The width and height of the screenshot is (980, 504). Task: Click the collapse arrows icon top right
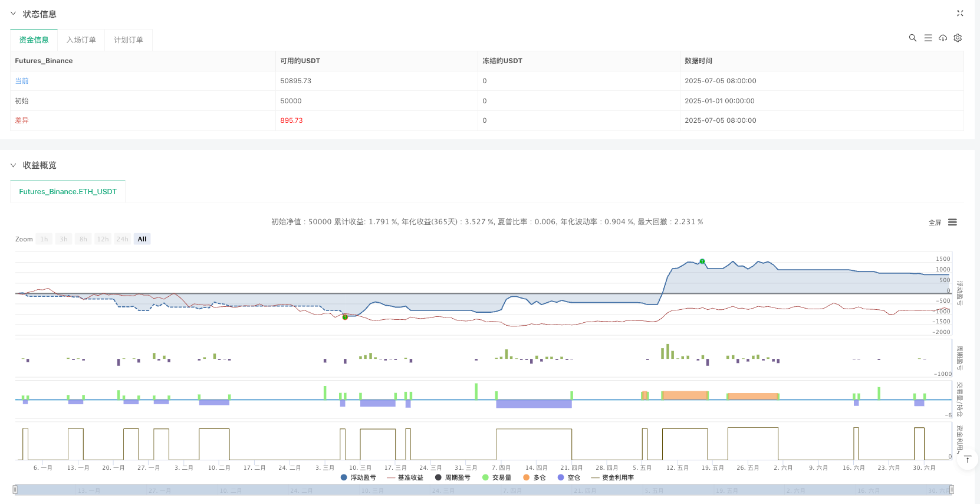(x=959, y=13)
